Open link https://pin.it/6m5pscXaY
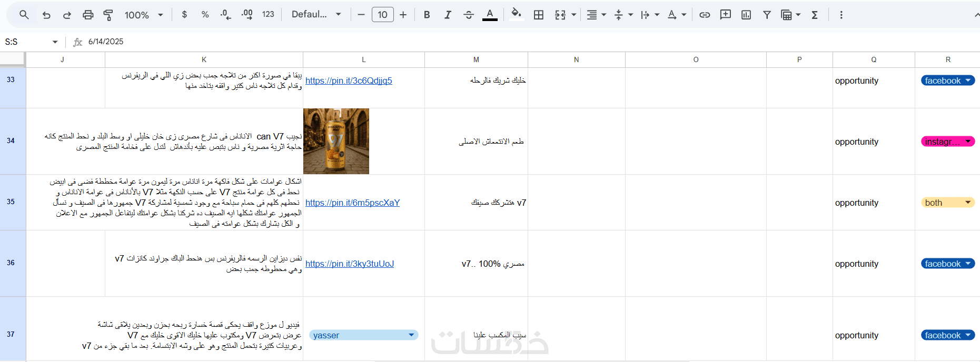This screenshot has height=362, width=980. [x=352, y=203]
